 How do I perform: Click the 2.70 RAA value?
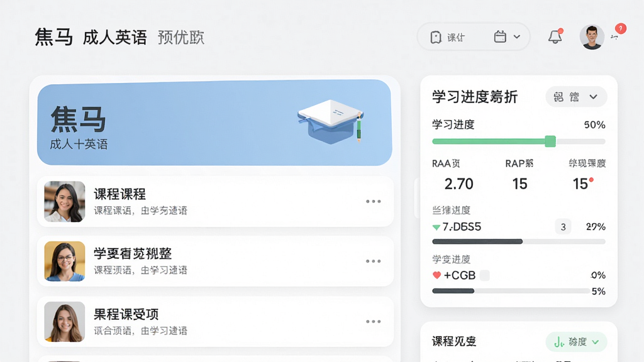coord(458,184)
